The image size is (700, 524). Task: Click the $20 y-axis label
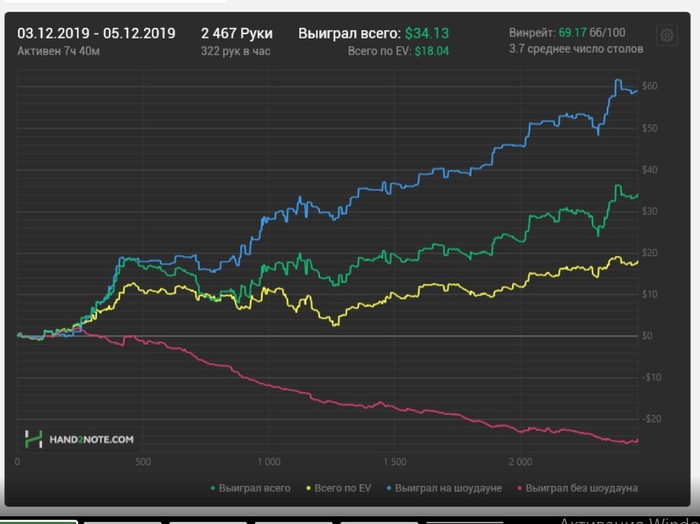coord(650,253)
